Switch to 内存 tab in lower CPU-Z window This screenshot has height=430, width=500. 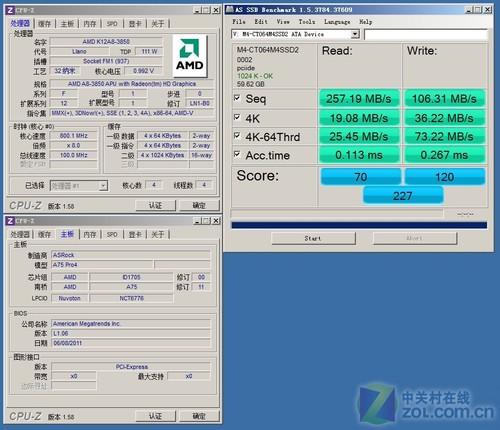click(x=90, y=234)
